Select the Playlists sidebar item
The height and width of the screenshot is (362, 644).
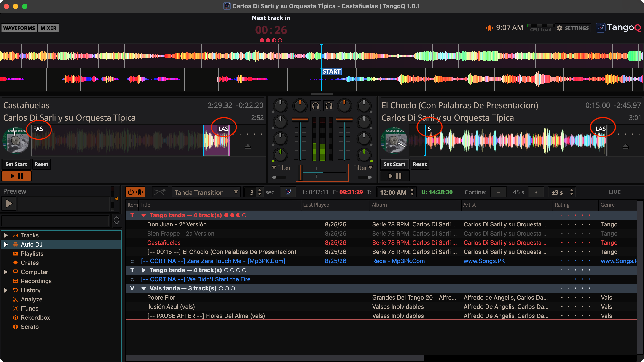click(32, 253)
